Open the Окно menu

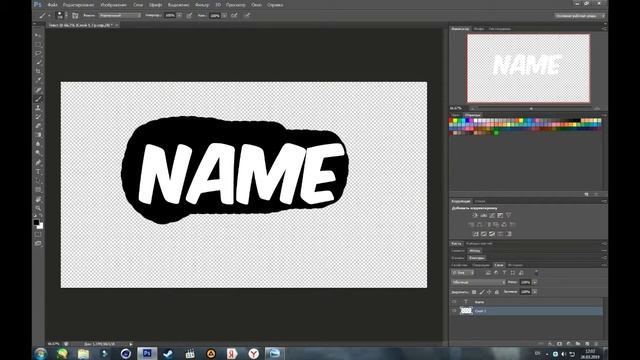pos(256,5)
